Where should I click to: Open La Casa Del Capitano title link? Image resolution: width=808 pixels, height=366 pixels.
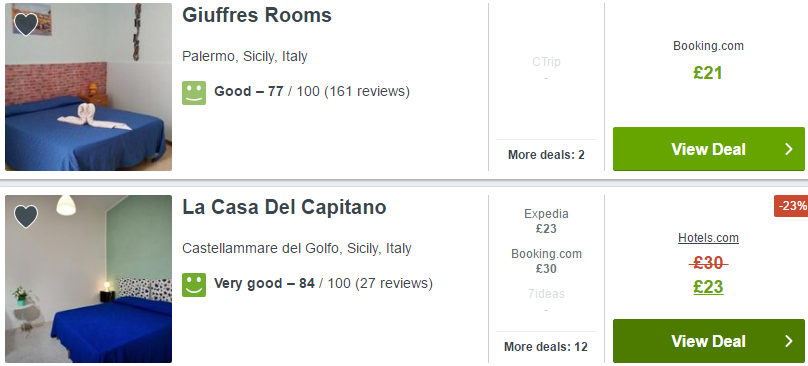[284, 207]
